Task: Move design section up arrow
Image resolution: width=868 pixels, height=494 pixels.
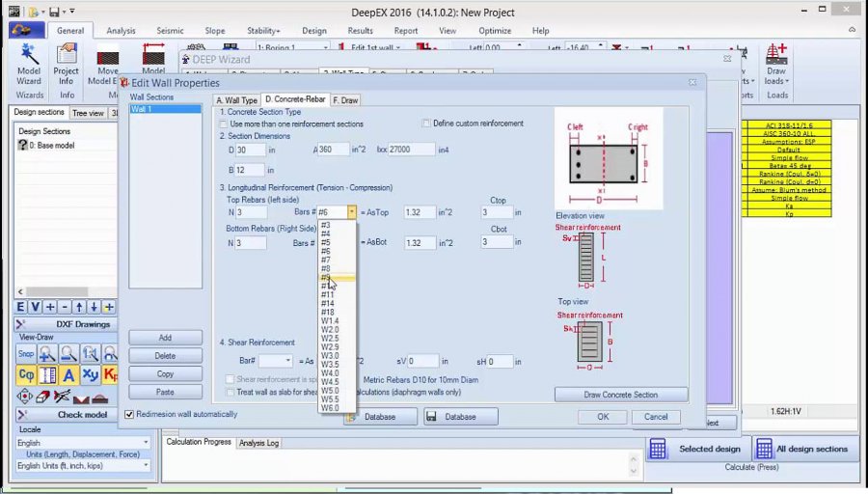Action: pyautogui.click(x=79, y=307)
